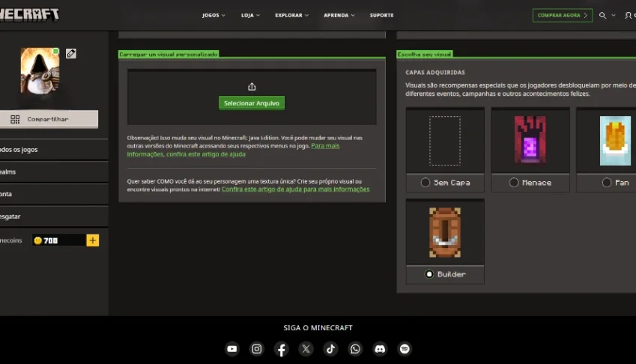Open the Spotify social link

(405, 348)
